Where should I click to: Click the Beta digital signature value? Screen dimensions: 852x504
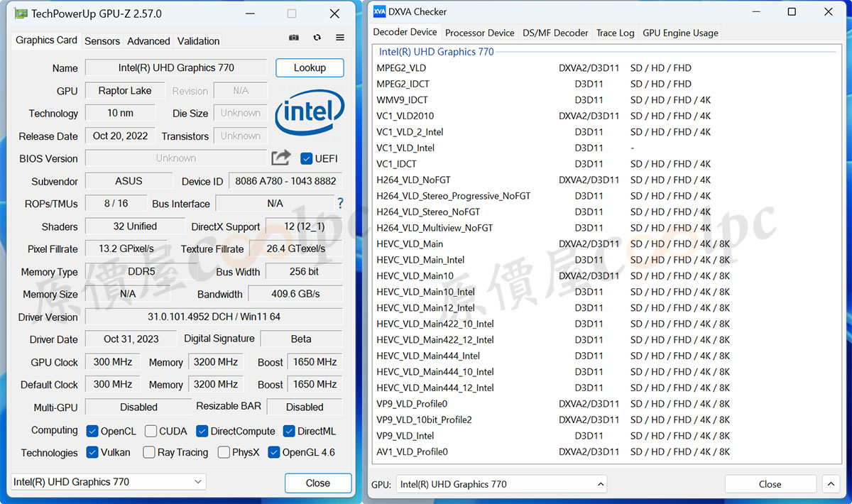pyautogui.click(x=301, y=339)
